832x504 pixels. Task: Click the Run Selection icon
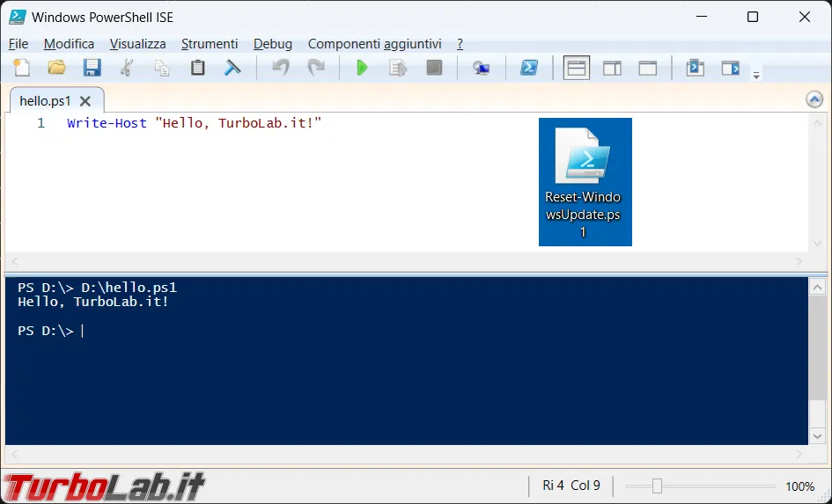click(397, 68)
